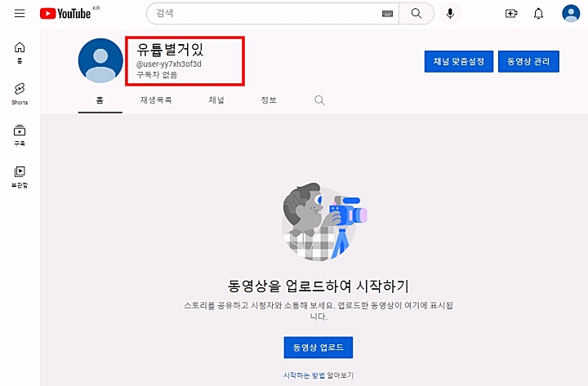Click the 채널 맞춤설정 button
The height and width of the screenshot is (386, 588).
[459, 61]
